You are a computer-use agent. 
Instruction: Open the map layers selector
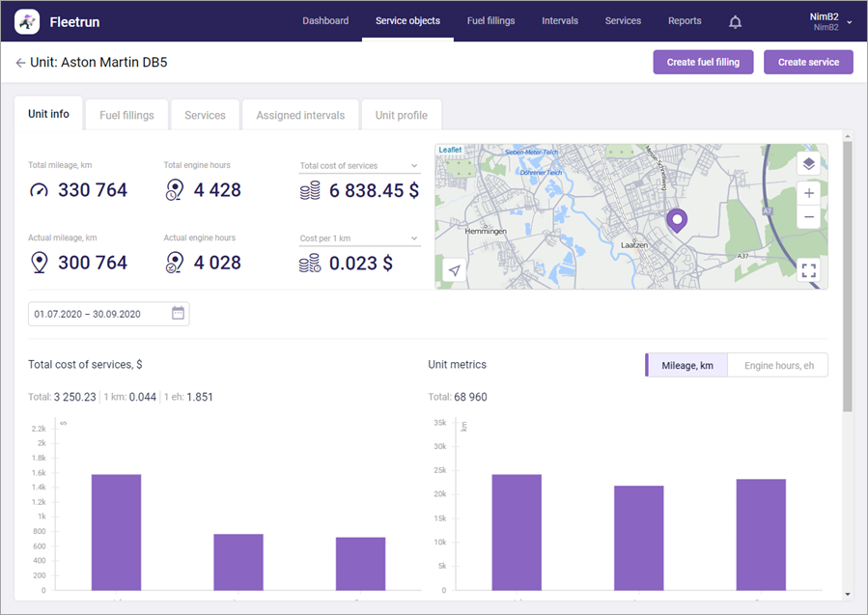coord(808,164)
